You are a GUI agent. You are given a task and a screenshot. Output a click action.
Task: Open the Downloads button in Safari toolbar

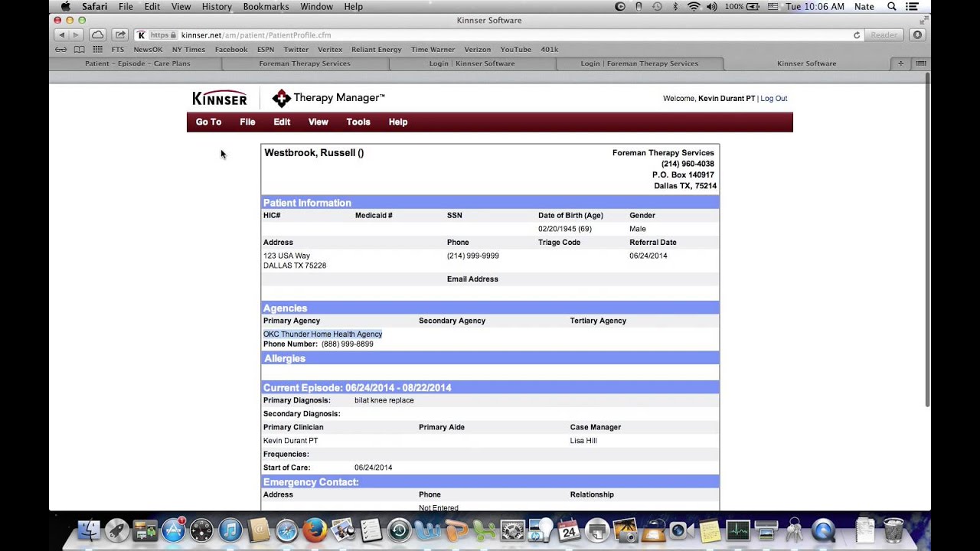(917, 35)
